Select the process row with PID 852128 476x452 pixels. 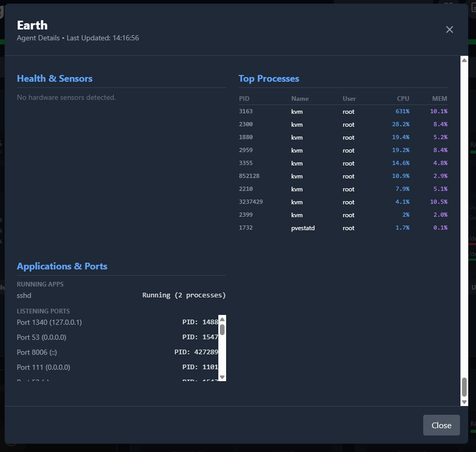tap(343, 176)
